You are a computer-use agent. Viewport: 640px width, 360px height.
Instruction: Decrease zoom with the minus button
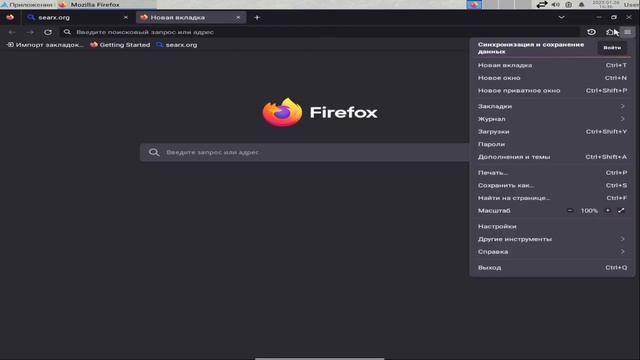point(570,211)
